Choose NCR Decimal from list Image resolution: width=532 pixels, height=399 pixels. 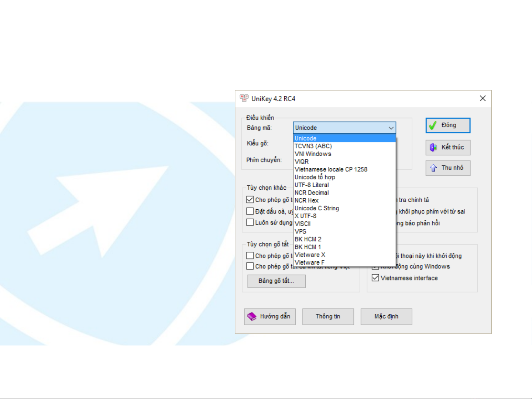344,193
